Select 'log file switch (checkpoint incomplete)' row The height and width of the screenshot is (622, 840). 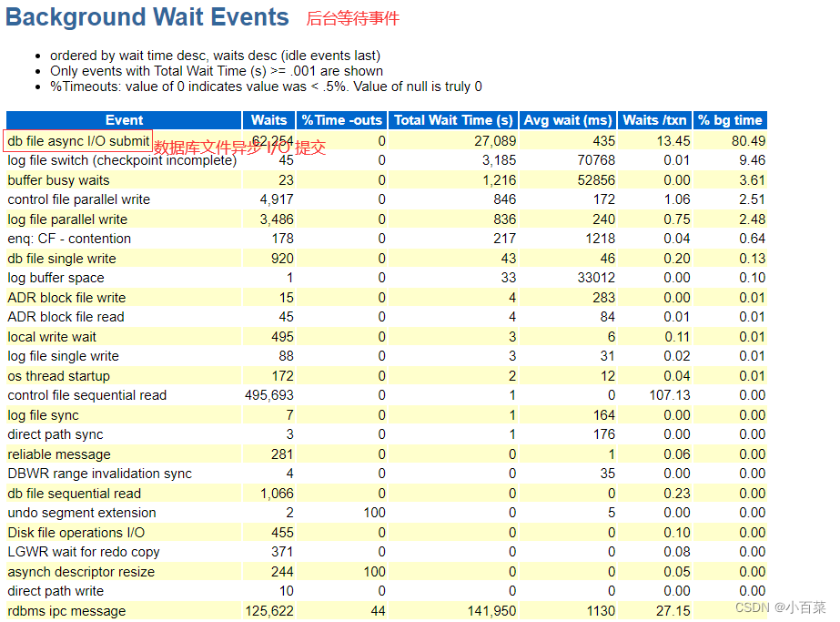[387, 160]
